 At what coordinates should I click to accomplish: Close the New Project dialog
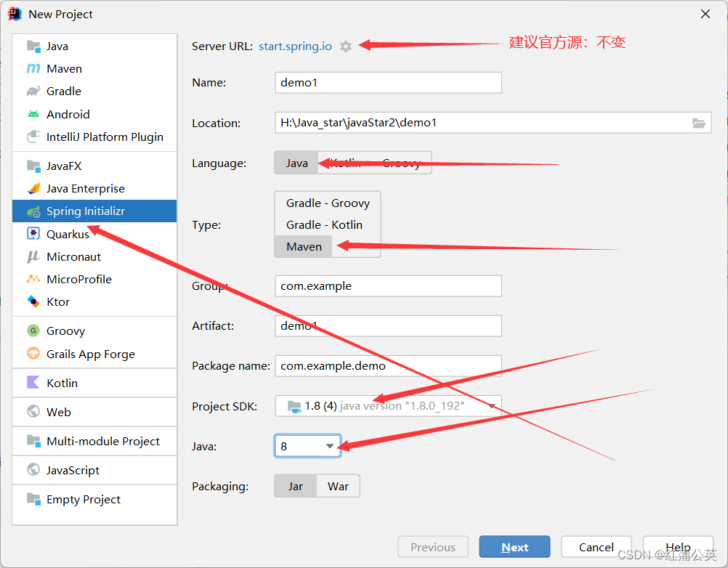pos(705,14)
